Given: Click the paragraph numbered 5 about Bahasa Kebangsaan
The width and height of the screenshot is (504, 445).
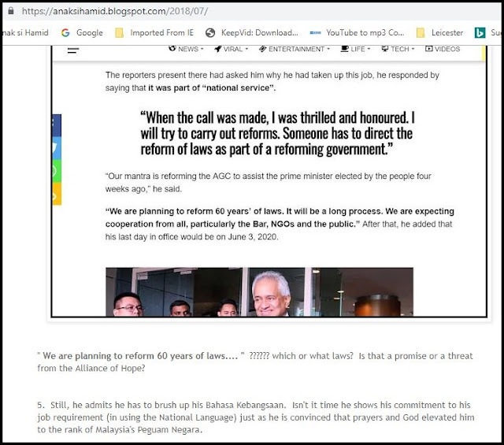Looking at the screenshot, I should click(x=256, y=417).
